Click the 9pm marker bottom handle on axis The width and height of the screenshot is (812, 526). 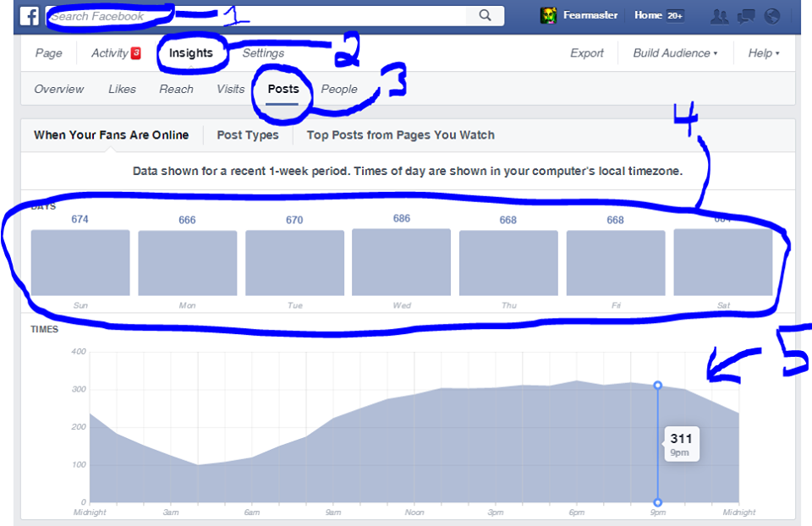(658, 502)
